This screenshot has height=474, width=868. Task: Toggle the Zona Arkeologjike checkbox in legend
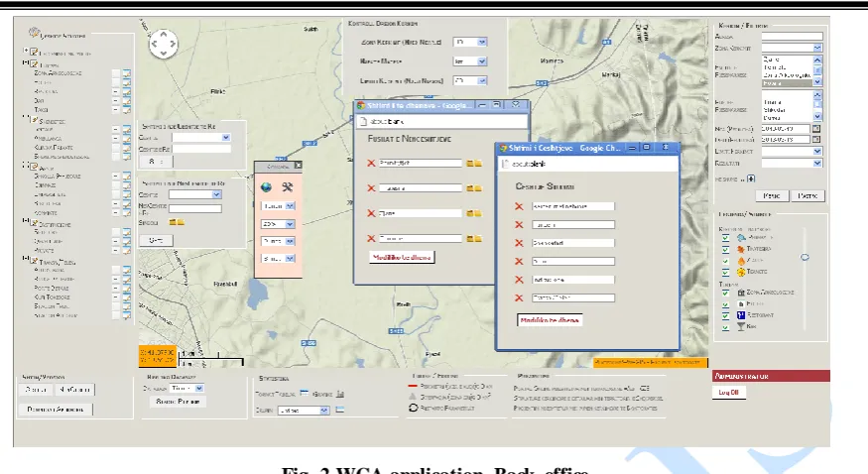click(726, 293)
